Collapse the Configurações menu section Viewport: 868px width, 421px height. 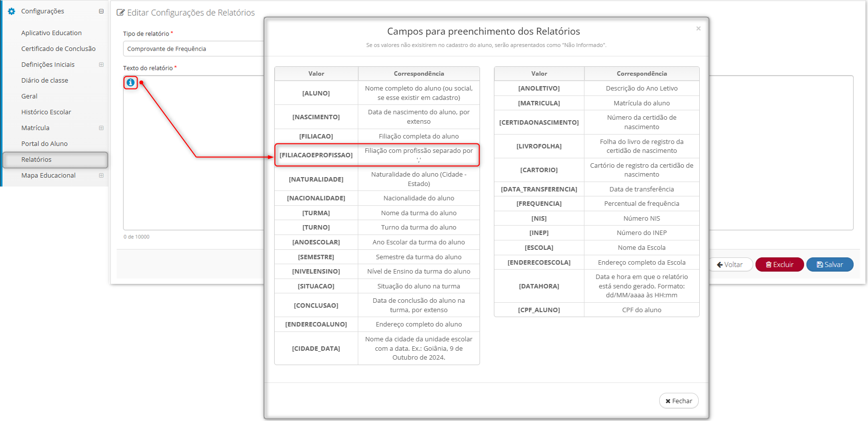[x=101, y=11]
